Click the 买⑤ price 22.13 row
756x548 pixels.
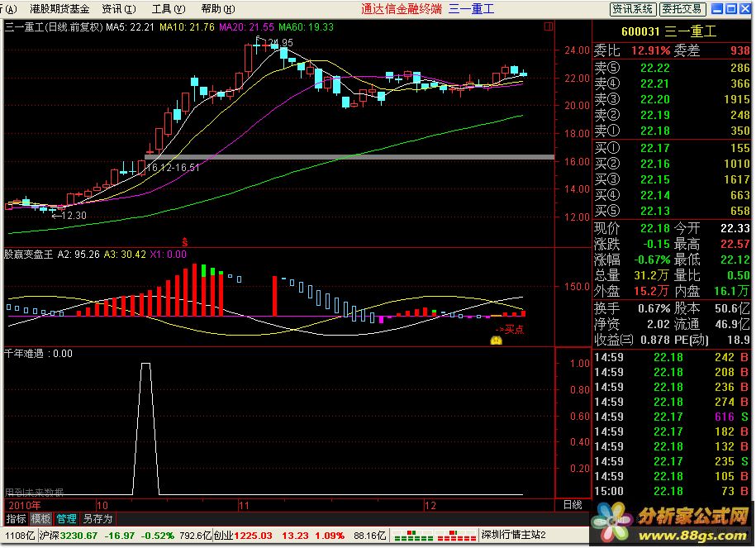pyautogui.click(x=671, y=211)
